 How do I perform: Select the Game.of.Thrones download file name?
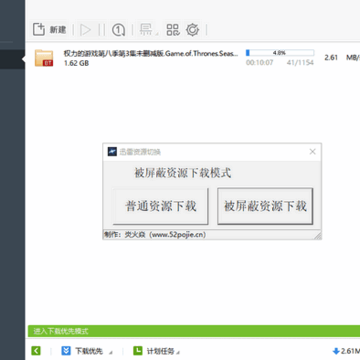coord(151,53)
